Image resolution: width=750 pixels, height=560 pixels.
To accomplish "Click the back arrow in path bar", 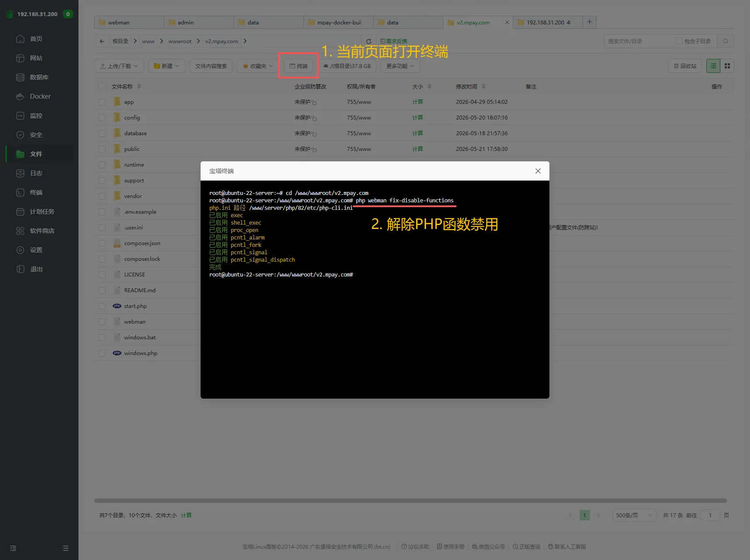I will 102,41.
